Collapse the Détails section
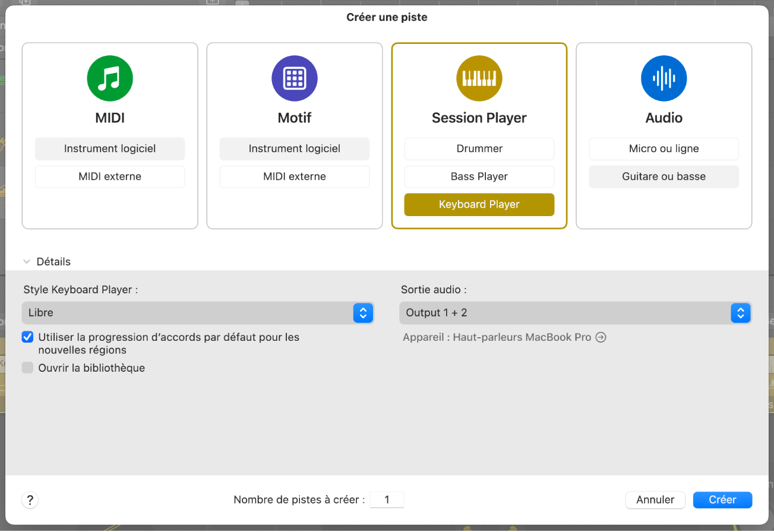774x532 pixels. point(26,261)
